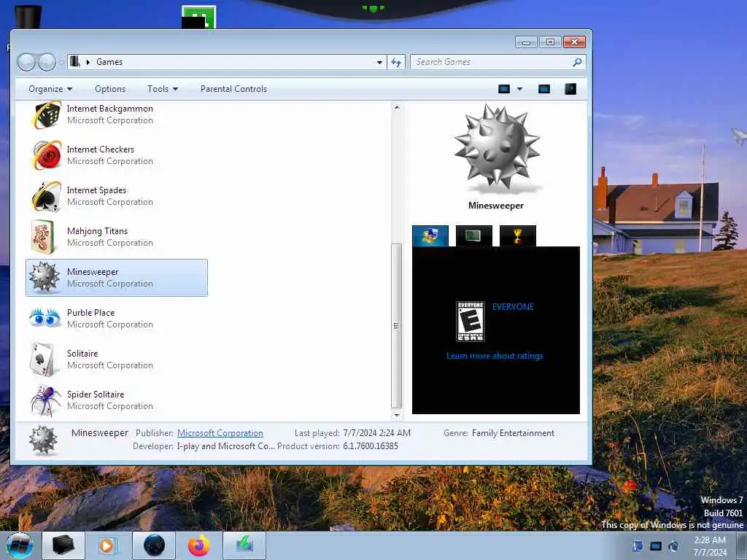The height and width of the screenshot is (560, 747).
Task: Open Windows Media Player from taskbar
Action: tap(108, 545)
